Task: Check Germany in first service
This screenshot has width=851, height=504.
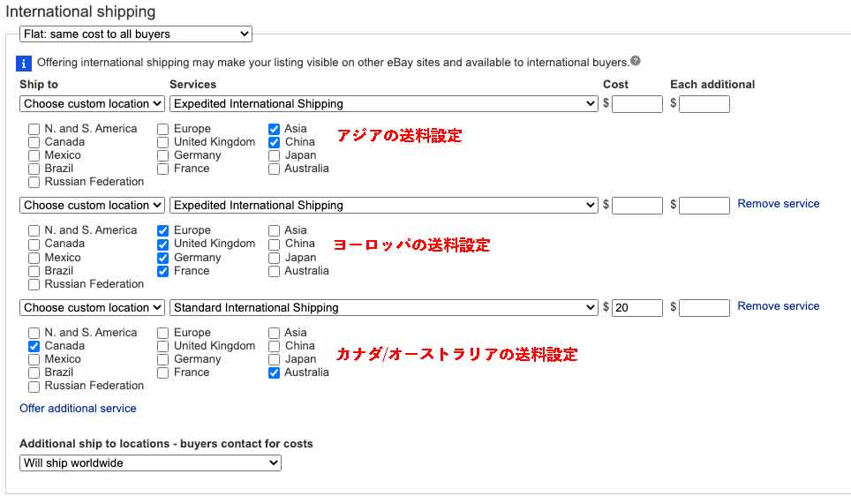Action: (162, 155)
